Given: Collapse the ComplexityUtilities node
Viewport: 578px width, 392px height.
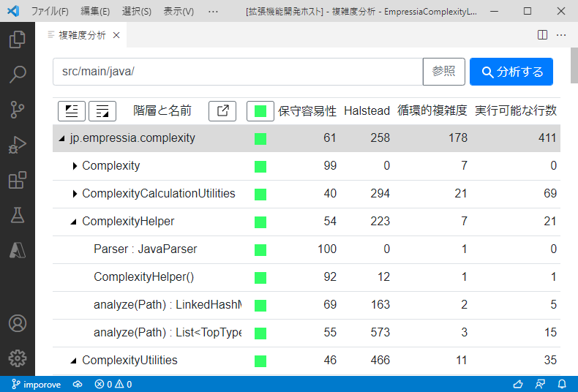Looking at the screenshot, I should point(74,361).
